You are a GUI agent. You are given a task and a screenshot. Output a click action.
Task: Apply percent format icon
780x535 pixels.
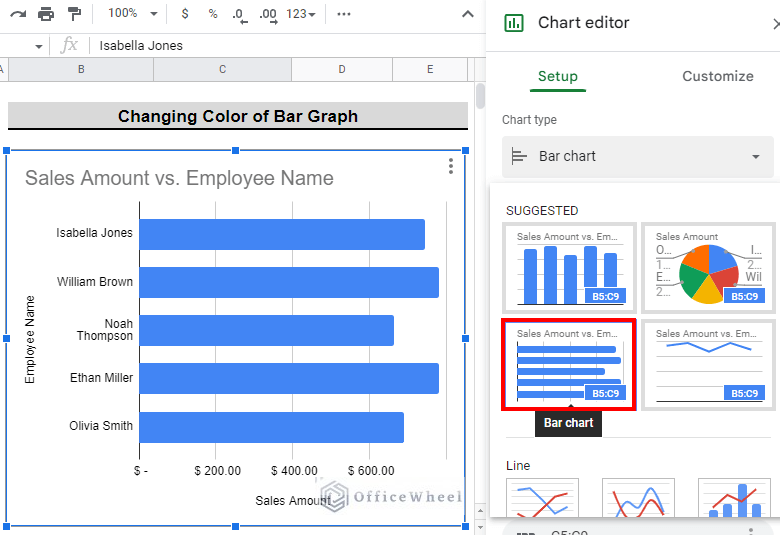(213, 14)
